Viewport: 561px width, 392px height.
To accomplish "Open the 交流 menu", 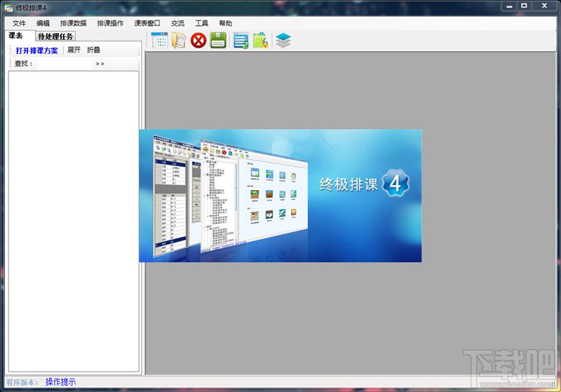I will pos(177,23).
